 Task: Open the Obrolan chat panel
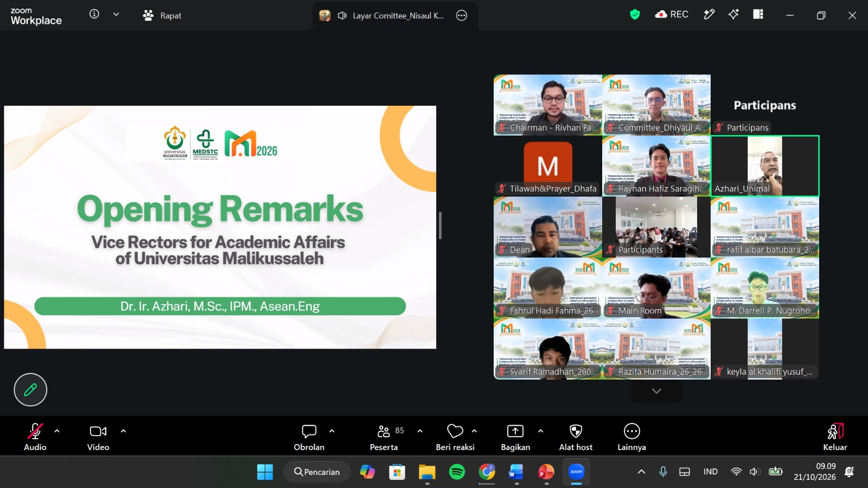click(309, 436)
